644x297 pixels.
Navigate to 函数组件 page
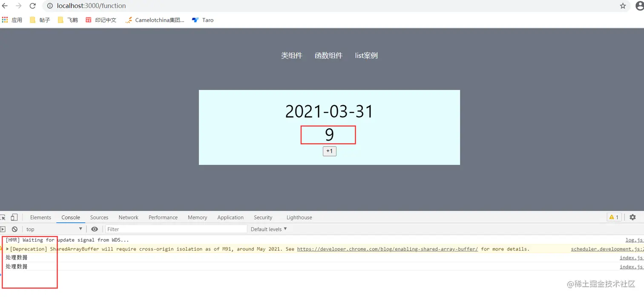coord(328,55)
